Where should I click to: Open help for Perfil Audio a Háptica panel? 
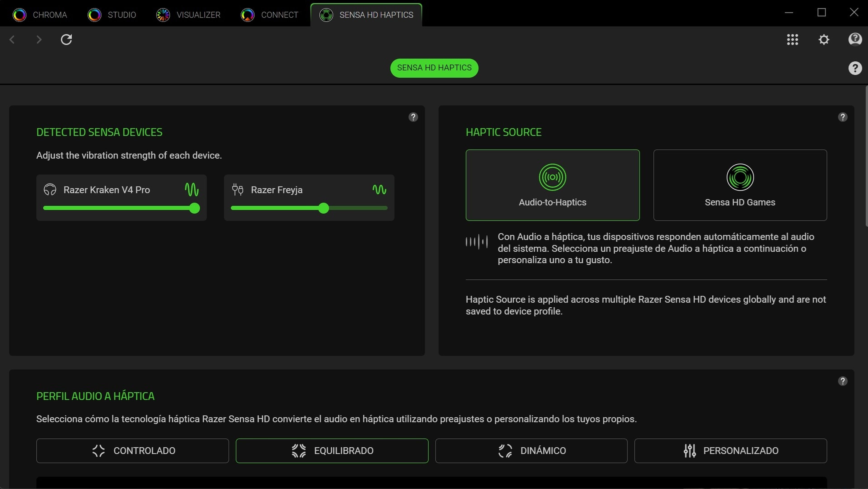coord(843,381)
